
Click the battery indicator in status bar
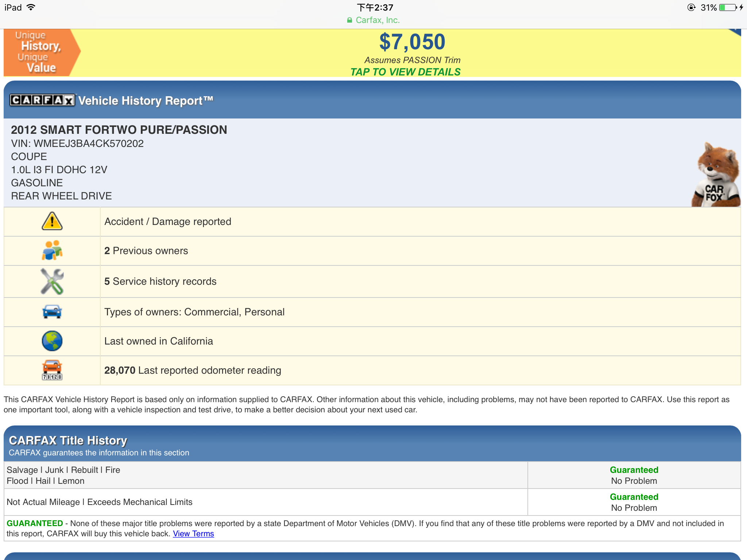727,7
